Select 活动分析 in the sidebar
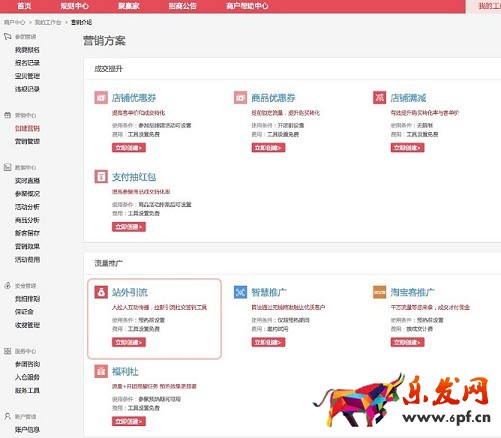Viewport: 501px width, 438px height. coord(27,207)
